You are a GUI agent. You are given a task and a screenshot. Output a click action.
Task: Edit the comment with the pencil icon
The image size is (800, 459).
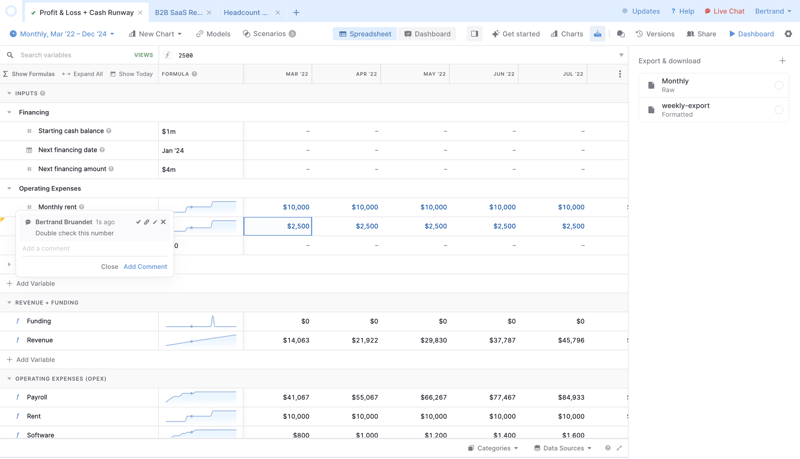coord(155,222)
